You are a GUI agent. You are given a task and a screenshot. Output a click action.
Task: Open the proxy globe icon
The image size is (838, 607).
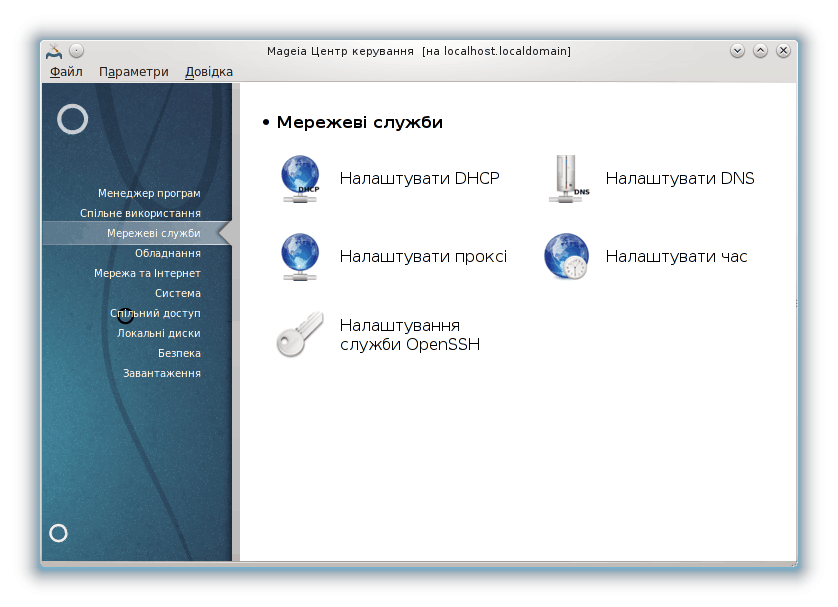coord(300,256)
